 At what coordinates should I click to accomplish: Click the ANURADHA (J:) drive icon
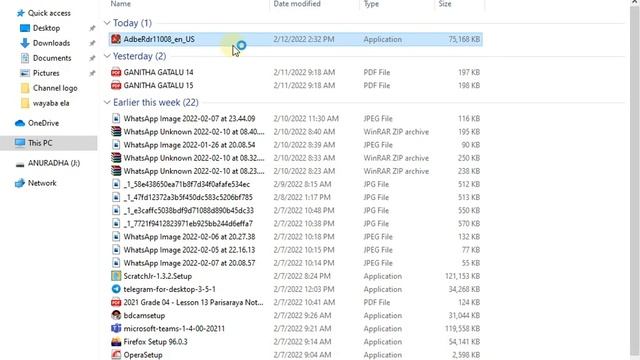[x=20, y=164]
